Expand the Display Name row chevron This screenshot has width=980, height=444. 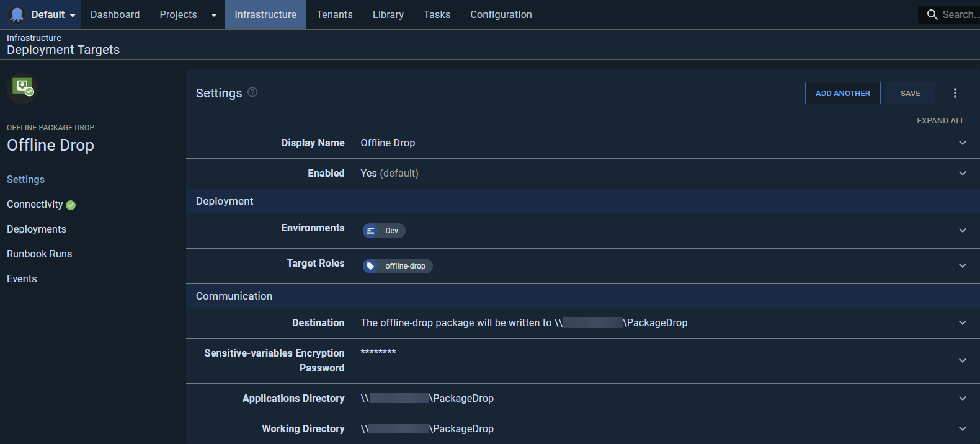click(963, 143)
